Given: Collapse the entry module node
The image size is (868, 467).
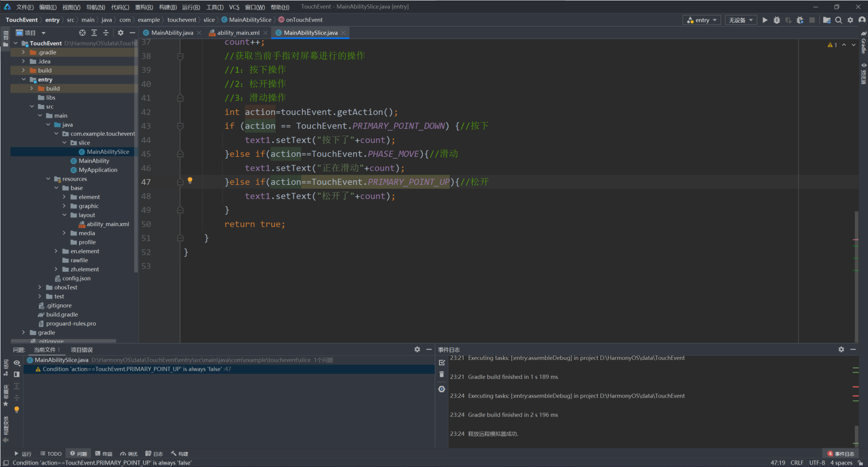Looking at the screenshot, I should pyautogui.click(x=24, y=80).
